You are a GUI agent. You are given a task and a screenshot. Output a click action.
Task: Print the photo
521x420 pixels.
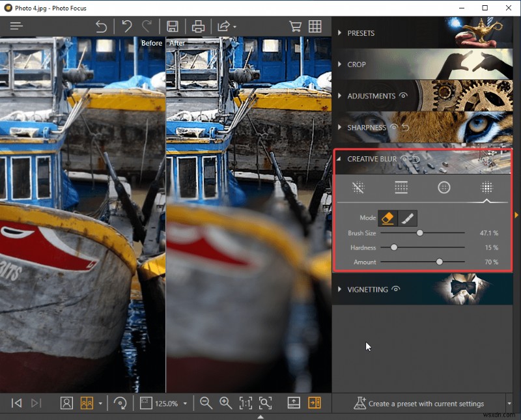(x=198, y=26)
